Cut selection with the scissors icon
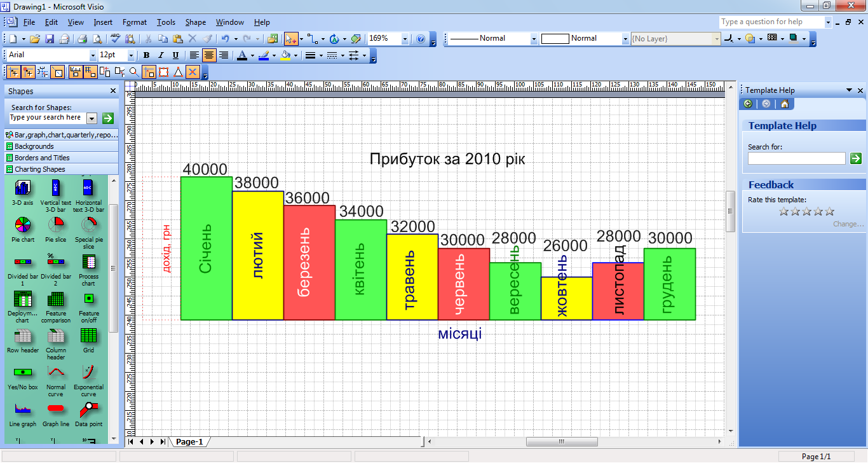868x463 pixels. tap(147, 39)
